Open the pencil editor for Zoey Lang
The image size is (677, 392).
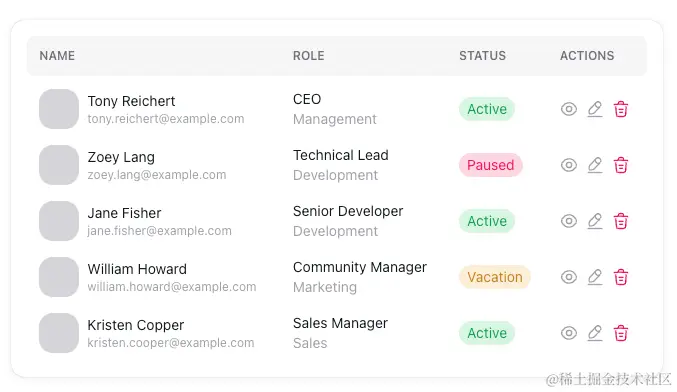pyautogui.click(x=595, y=165)
